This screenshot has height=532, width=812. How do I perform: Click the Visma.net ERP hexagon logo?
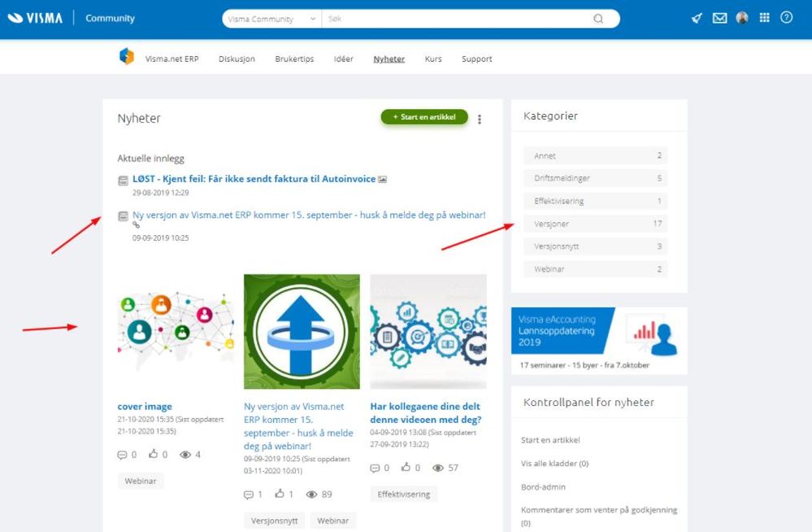point(126,56)
